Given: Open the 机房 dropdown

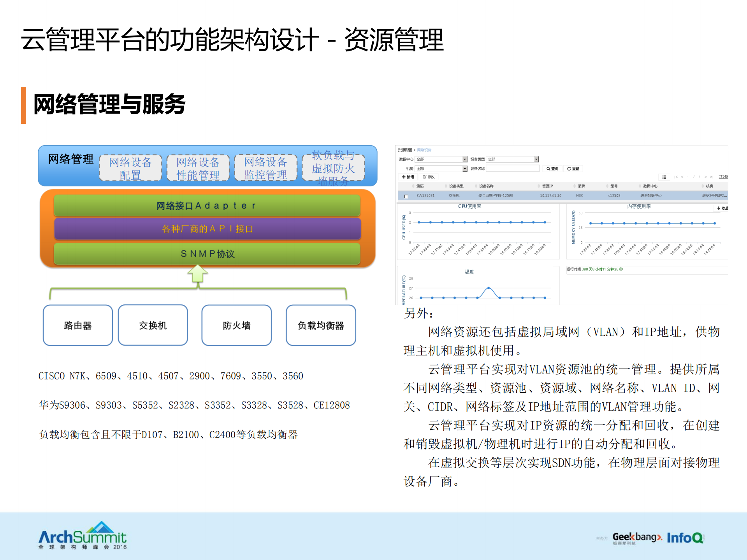Looking at the screenshot, I should coord(465,169).
